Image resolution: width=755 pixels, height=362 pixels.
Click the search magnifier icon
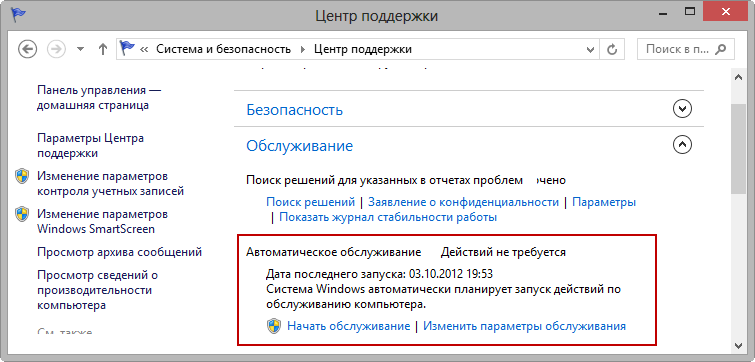(720, 49)
